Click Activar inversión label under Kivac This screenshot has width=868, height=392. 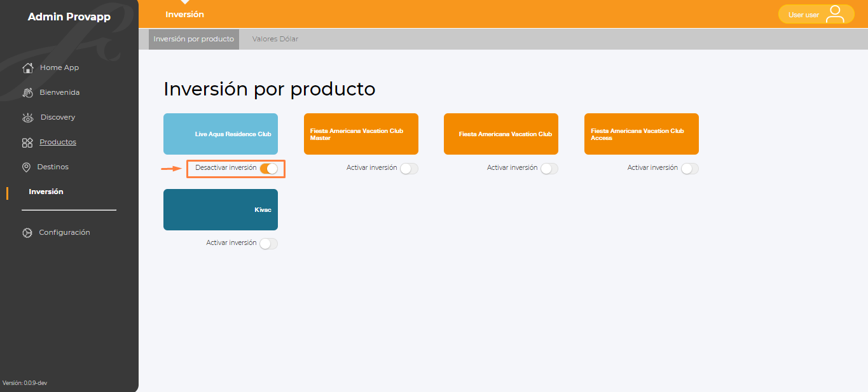tap(231, 243)
